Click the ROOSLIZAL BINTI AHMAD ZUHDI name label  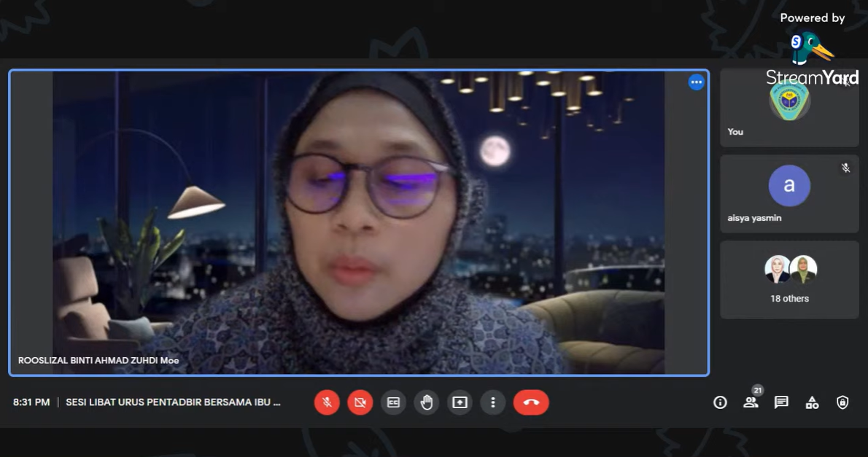click(x=98, y=361)
